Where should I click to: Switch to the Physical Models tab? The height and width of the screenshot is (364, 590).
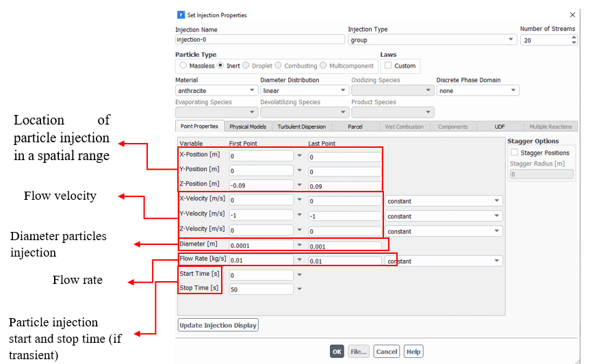248,127
